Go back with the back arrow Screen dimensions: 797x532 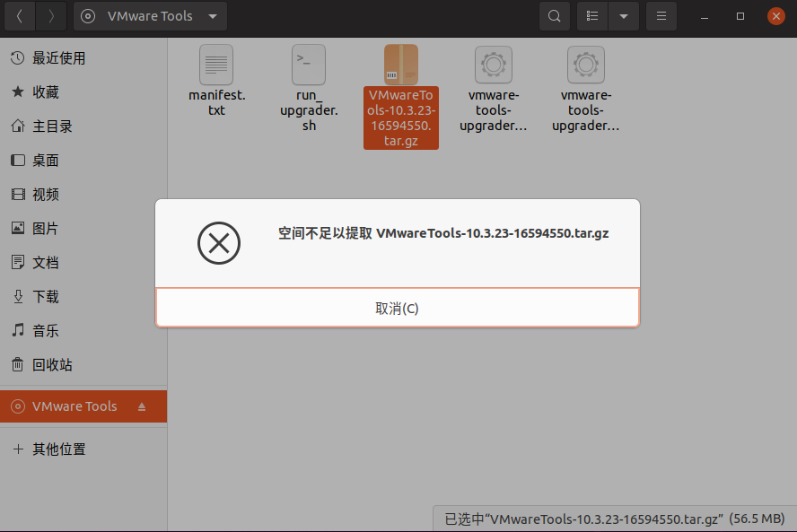coord(20,16)
